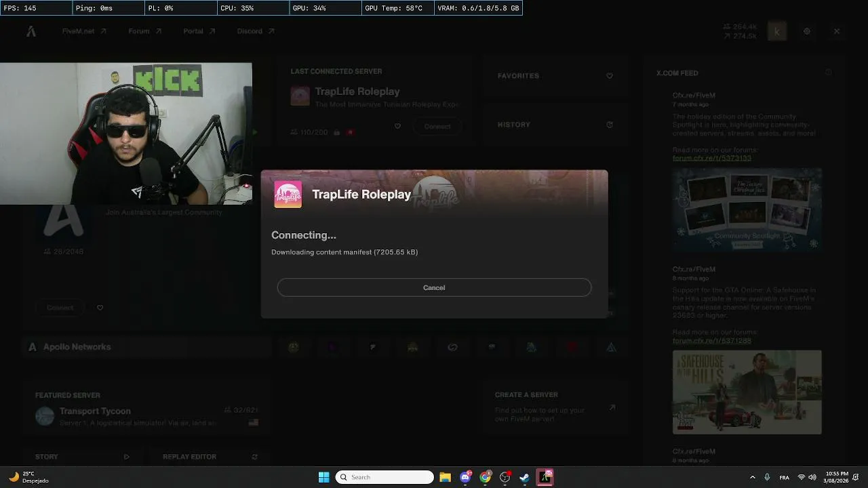Open the Windows Start menu
868x488 pixels.
pyautogui.click(x=323, y=477)
